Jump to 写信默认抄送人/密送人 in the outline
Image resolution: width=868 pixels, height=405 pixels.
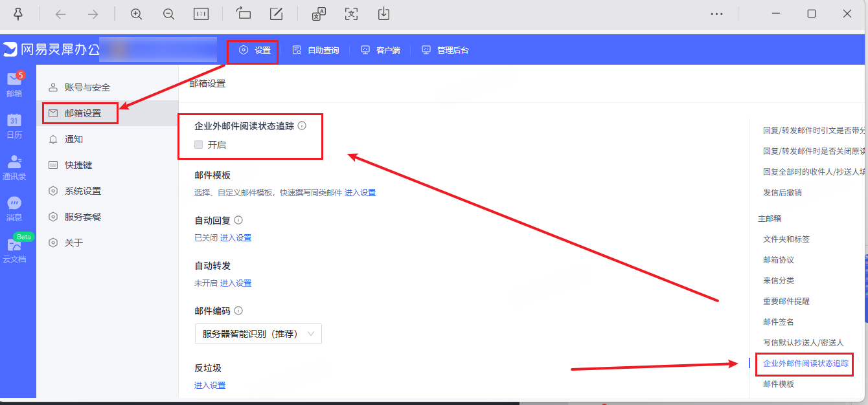[x=804, y=343]
